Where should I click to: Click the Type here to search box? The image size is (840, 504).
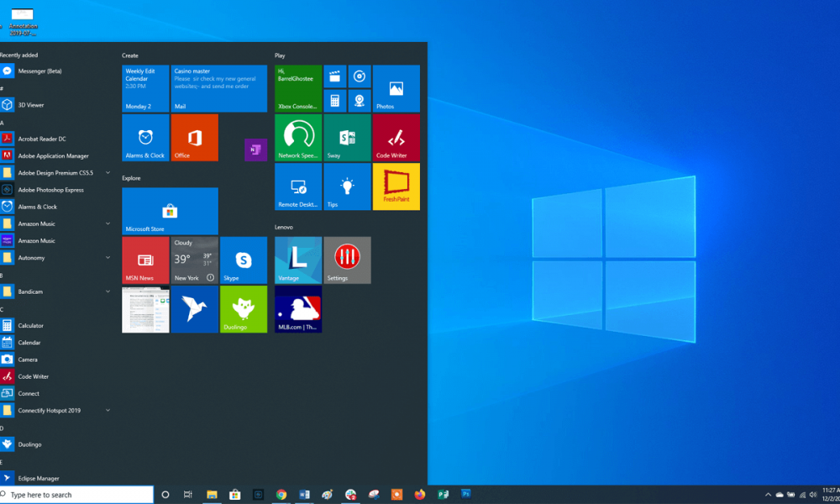pos(76,495)
